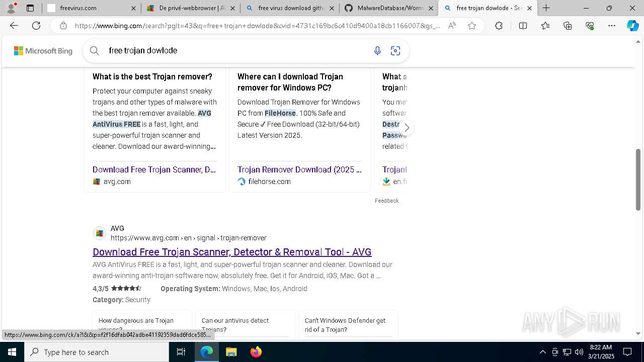Click the page vertical scrollbar thumb
The width and height of the screenshot is (644, 362).
click(x=638, y=179)
